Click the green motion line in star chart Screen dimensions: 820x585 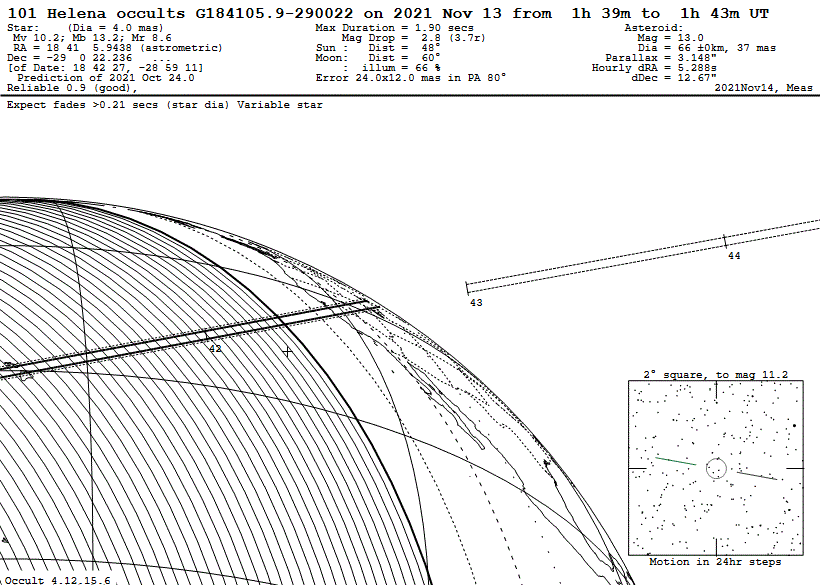(x=676, y=461)
